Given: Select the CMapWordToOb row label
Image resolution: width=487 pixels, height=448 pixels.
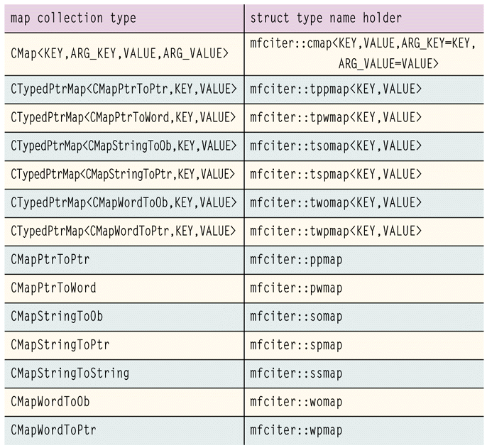Looking at the screenshot, I should (50, 401).
